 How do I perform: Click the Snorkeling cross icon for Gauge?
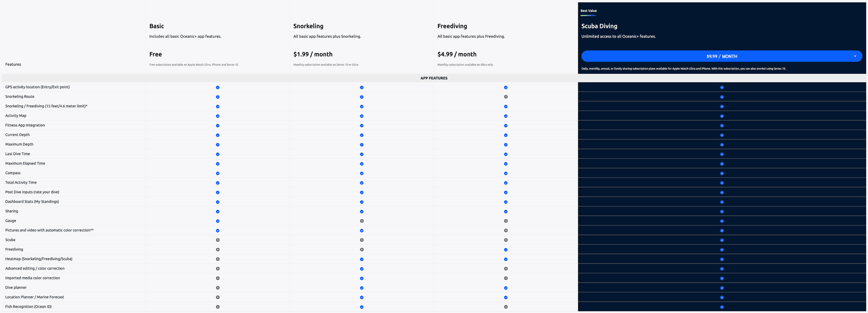click(x=362, y=221)
